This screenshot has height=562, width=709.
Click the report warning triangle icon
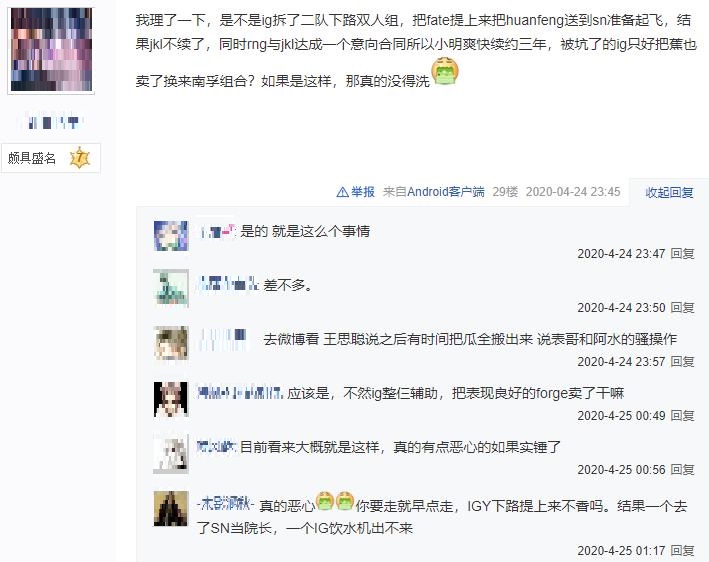[342, 192]
